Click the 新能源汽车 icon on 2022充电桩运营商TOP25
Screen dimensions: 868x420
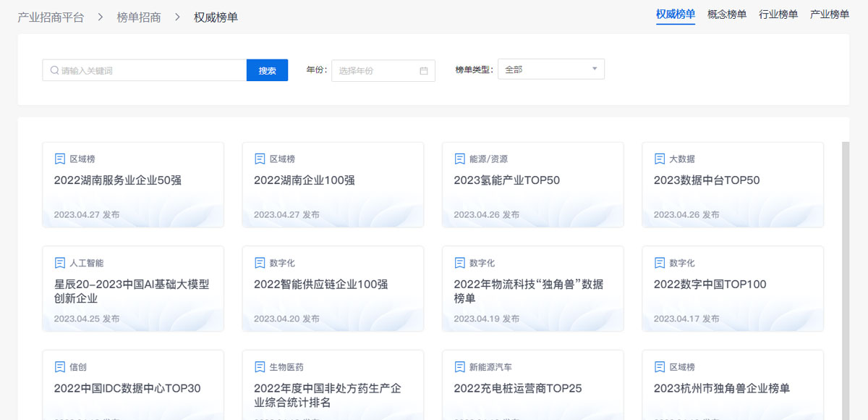[x=459, y=367]
